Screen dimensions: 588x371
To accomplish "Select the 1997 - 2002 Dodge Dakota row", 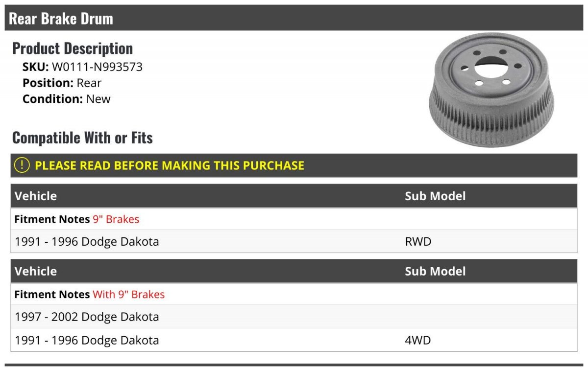I will pos(294,317).
